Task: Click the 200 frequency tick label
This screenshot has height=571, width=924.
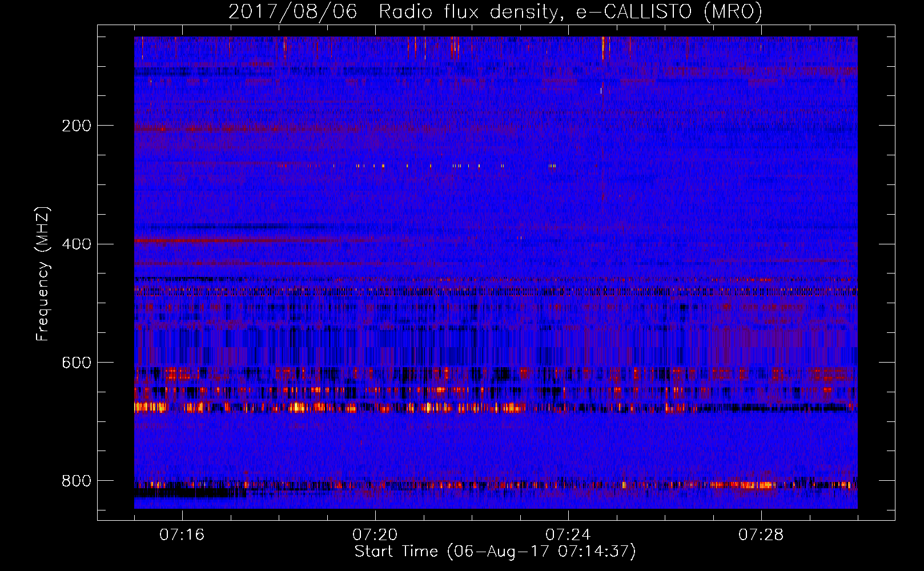Action: tap(77, 126)
